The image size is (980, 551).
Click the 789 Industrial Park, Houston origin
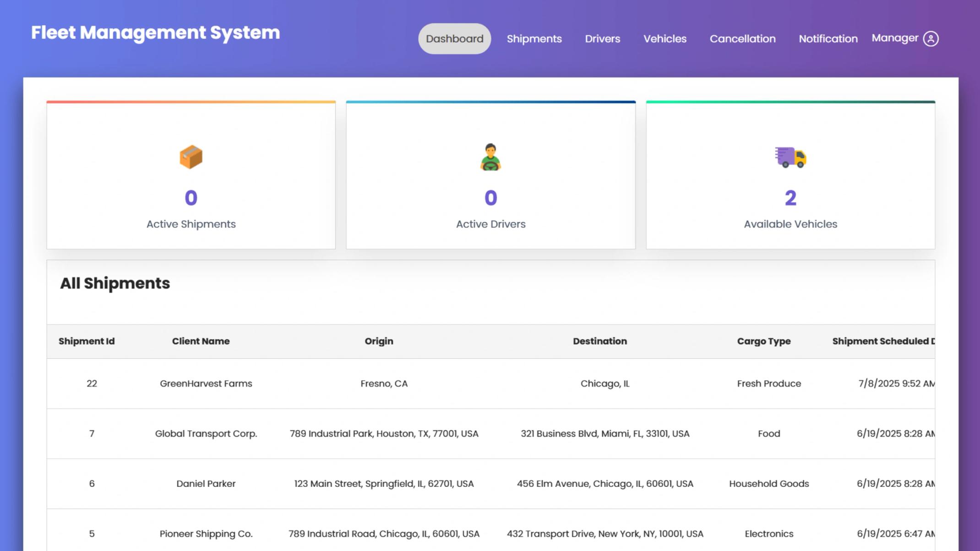click(384, 433)
